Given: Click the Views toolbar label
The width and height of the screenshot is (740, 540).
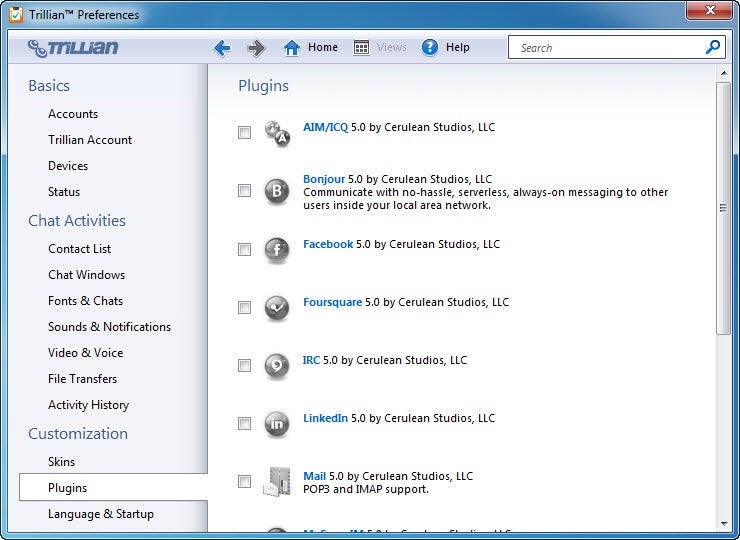Looking at the screenshot, I should [x=392, y=47].
